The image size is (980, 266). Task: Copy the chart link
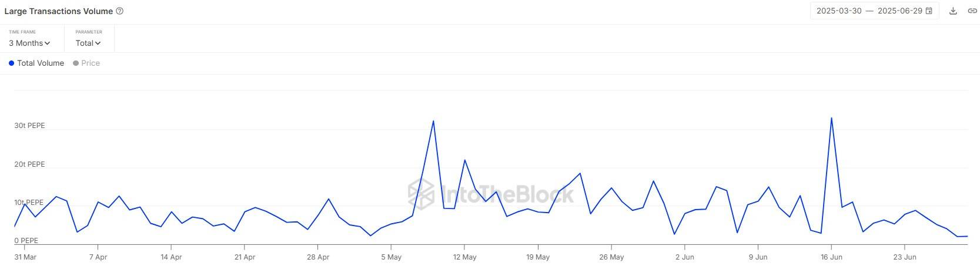[x=972, y=11]
